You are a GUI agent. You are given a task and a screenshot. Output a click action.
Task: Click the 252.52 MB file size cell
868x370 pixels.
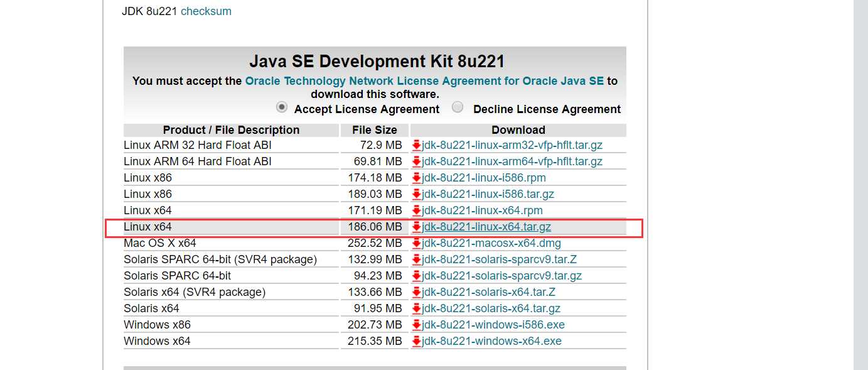click(x=375, y=243)
